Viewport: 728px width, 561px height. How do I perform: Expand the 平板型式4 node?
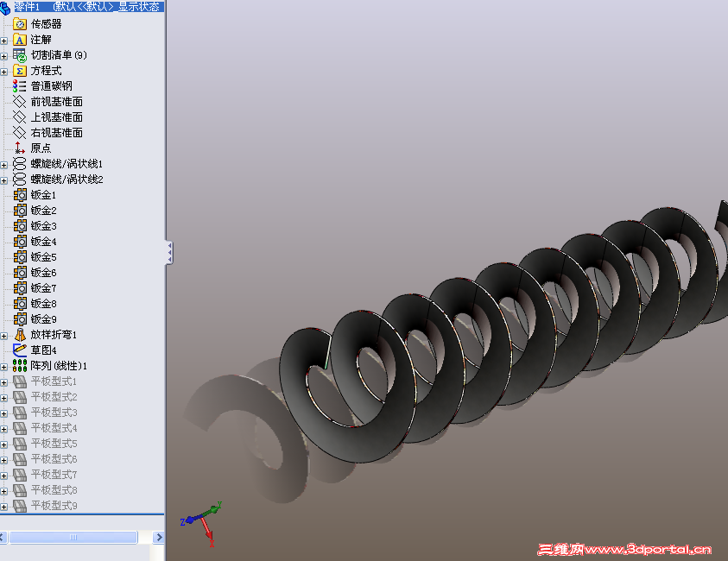click(x=4, y=429)
